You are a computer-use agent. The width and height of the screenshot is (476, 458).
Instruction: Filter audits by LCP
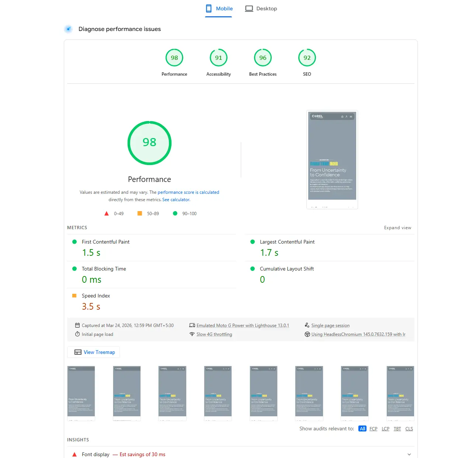(385, 429)
